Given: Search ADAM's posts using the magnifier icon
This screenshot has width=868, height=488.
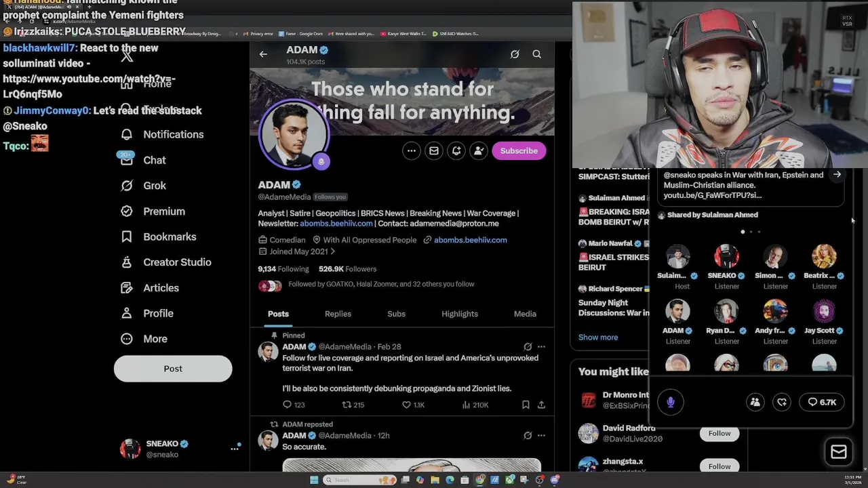Looking at the screenshot, I should point(536,54).
